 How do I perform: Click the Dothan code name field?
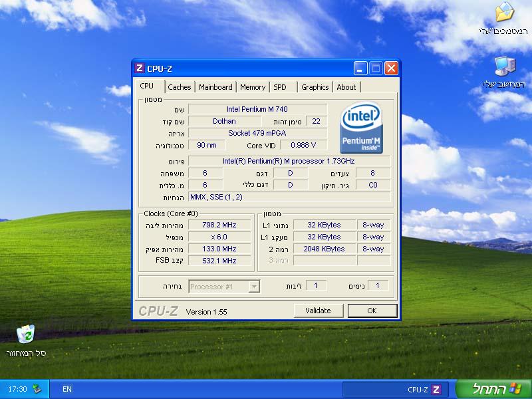tap(224, 121)
